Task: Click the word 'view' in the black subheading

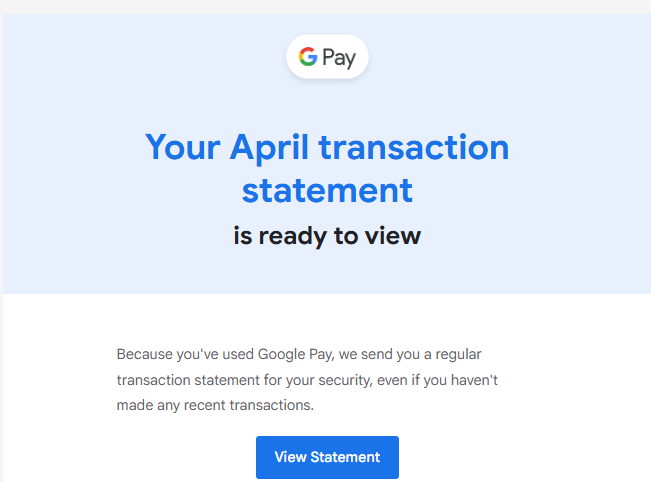Action: pyautogui.click(x=393, y=236)
